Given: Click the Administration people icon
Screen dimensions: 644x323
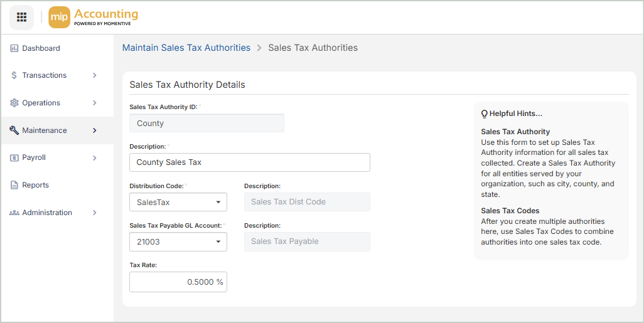Looking at the screenshot, I should pyautogui.click(x=14, y=213).
